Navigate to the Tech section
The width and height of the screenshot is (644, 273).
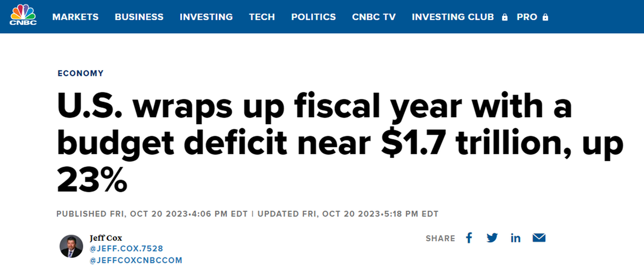point(262,17)
